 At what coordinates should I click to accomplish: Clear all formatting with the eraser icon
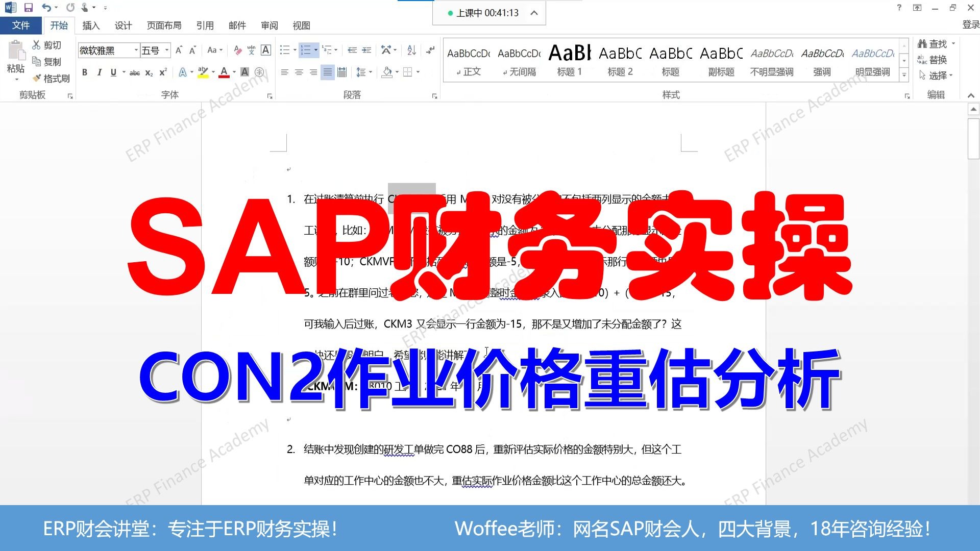point(238,50)
